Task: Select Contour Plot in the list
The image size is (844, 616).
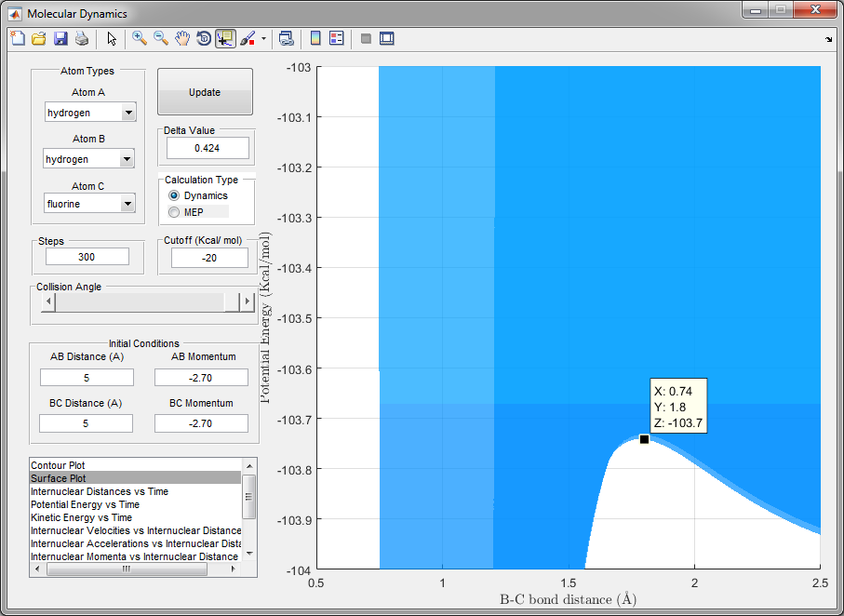Action: [136, 465]
